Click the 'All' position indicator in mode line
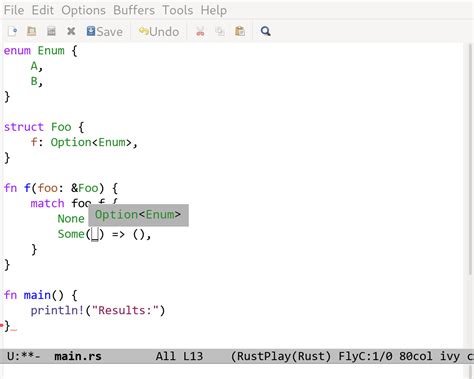The image size is (474, 379). [165, 356]
